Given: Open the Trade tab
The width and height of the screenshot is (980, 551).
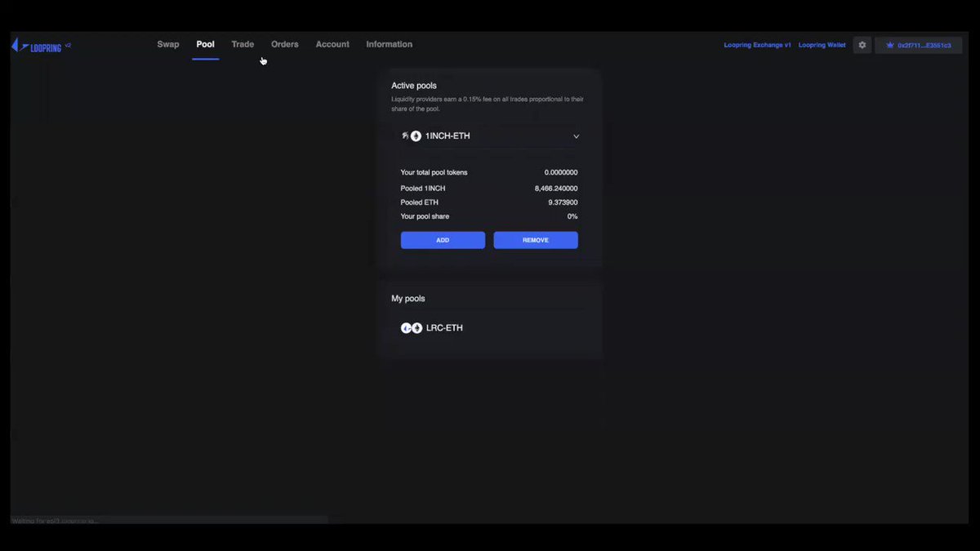Looking at the screenshot, I should click(x=243, y=44).
